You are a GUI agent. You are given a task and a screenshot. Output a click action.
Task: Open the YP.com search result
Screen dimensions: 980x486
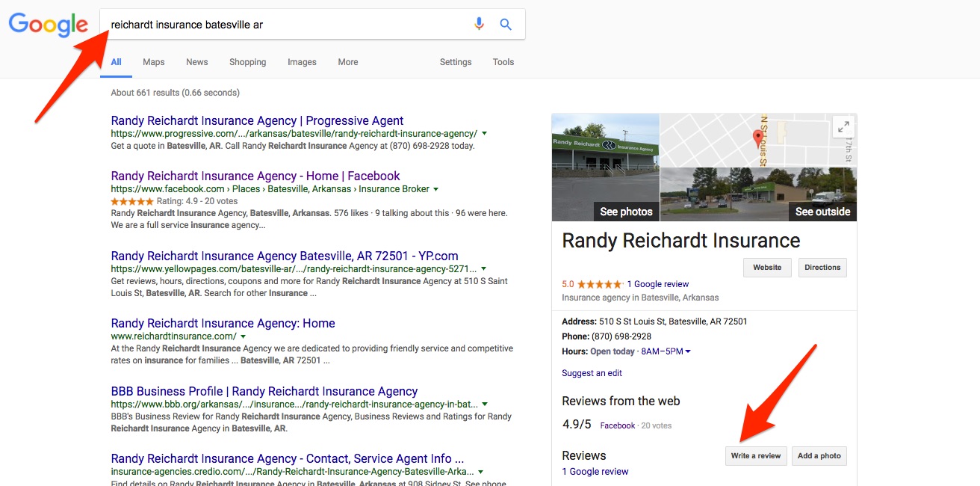(285, 256)
